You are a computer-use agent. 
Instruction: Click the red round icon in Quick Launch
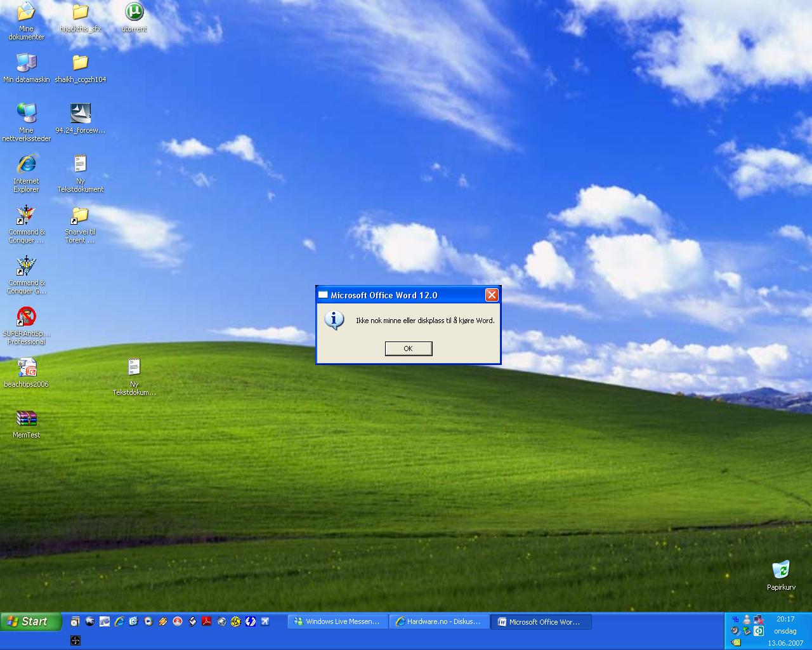(178, 621)
